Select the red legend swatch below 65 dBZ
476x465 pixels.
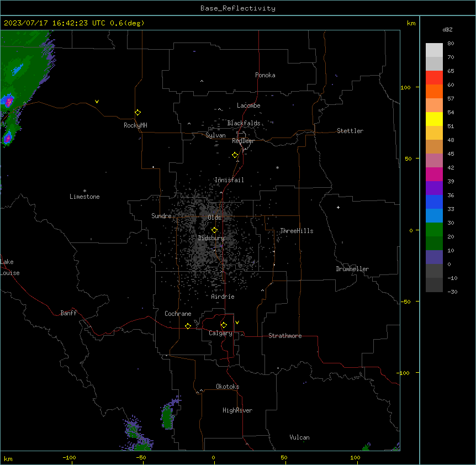(x=434, y=78)
